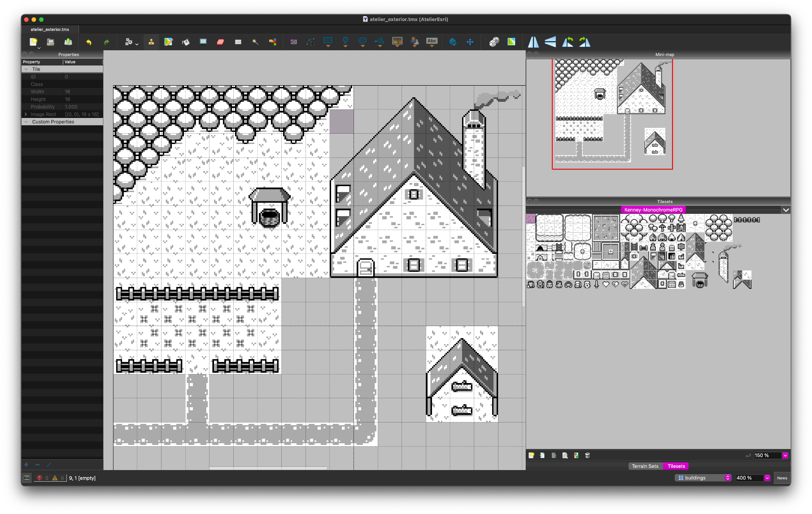
Task: Select the Class property row
Action: 62,84
